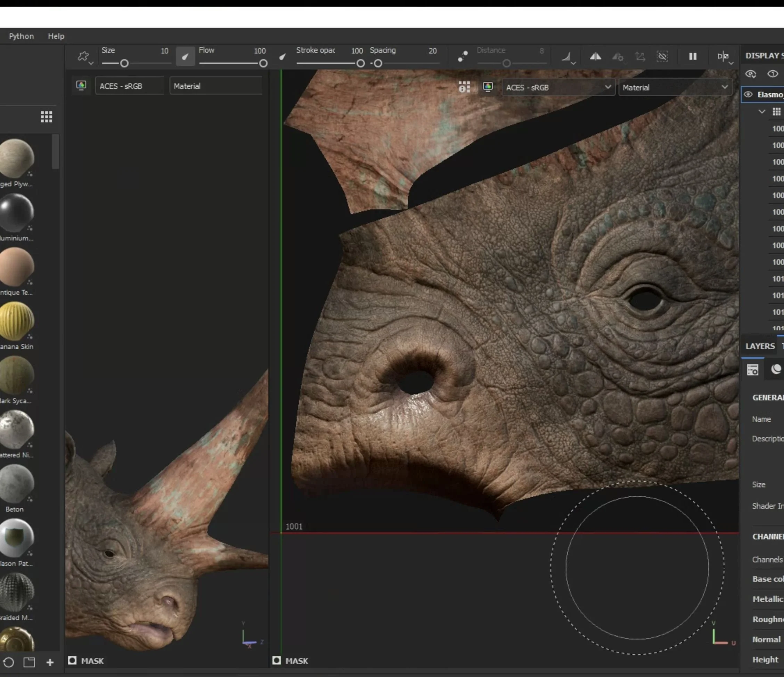Toggle size pen pressure button

pos(185,56)
